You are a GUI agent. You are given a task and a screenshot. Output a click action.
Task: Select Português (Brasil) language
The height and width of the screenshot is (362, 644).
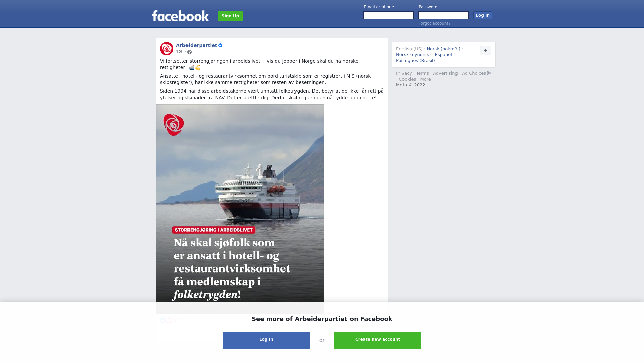415,61
